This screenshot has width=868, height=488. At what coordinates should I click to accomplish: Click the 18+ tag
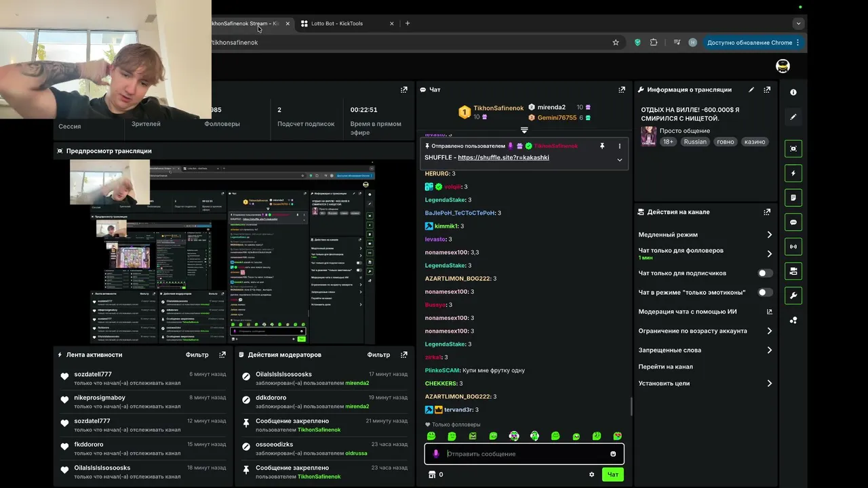pyautogui.click(x=668, y=142)
